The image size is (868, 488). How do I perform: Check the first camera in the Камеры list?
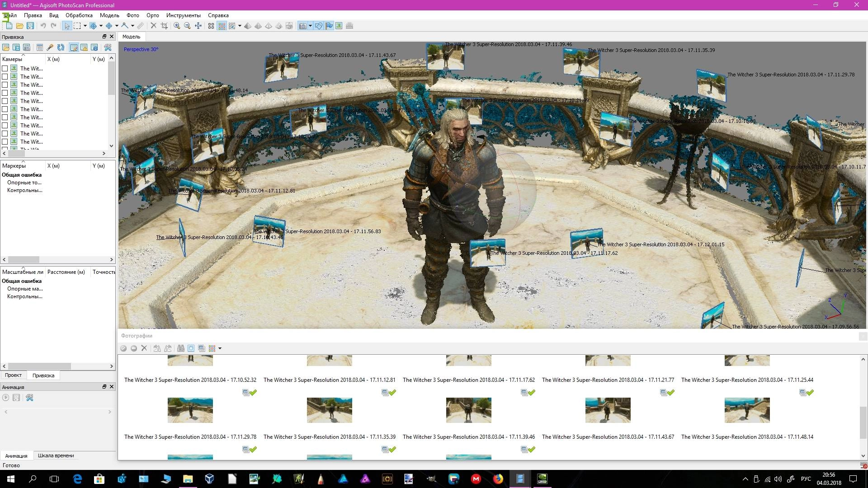pos(5,68)
